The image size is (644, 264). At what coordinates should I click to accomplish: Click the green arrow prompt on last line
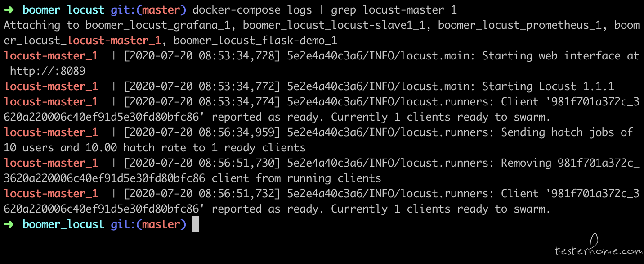9,224
